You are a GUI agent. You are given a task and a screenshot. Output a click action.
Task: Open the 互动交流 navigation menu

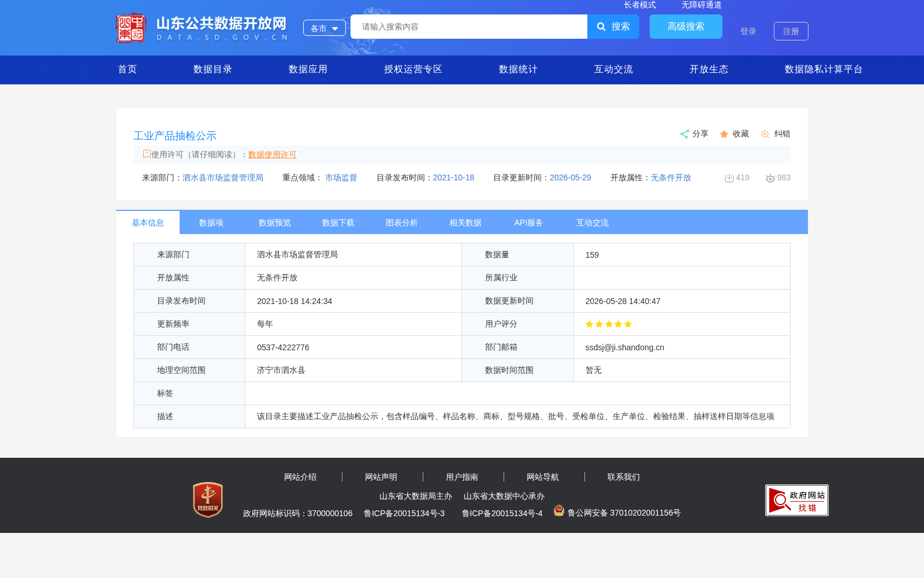pos(613,69)
